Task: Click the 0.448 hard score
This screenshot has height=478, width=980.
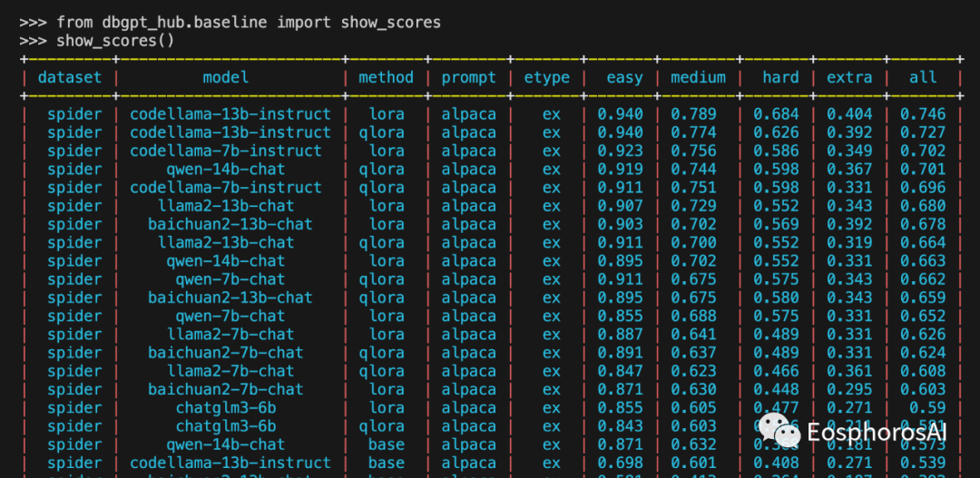Action: pyautogui.click(x=776, y=389)
